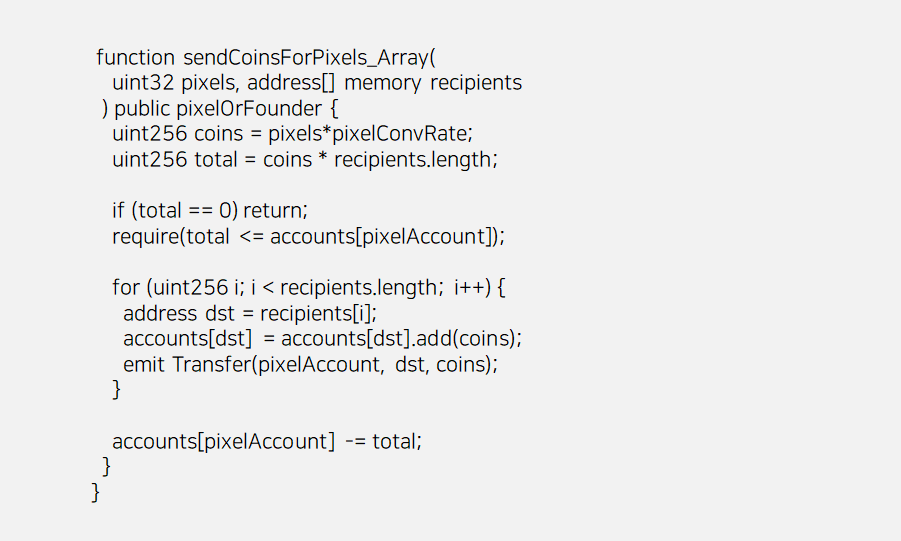
Task: Click the function name sendCoinsForPixels_Array
Action: pos(306,58)
